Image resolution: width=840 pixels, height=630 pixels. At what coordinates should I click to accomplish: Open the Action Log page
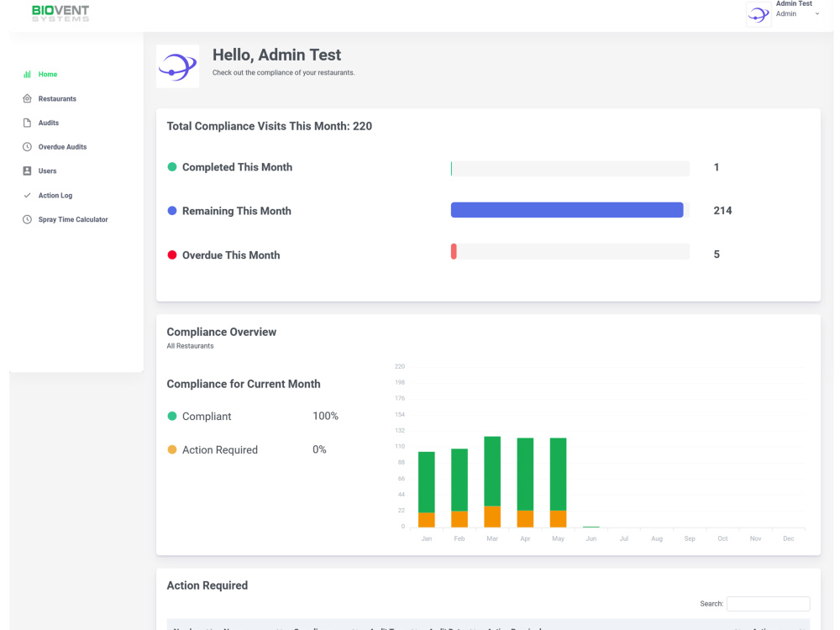[x=55, y=196]
